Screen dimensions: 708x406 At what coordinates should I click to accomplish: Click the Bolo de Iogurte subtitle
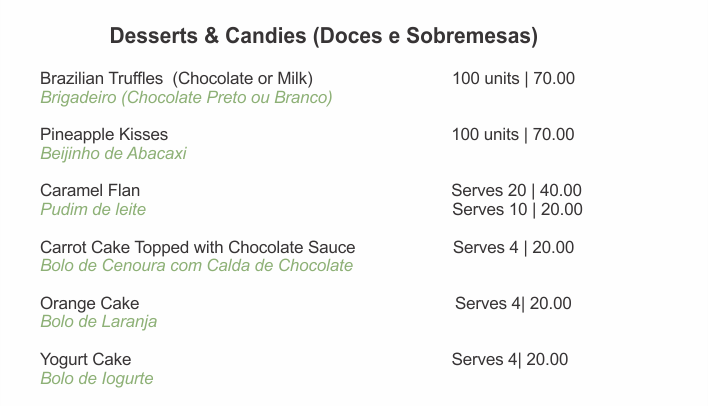click(96, 378)
